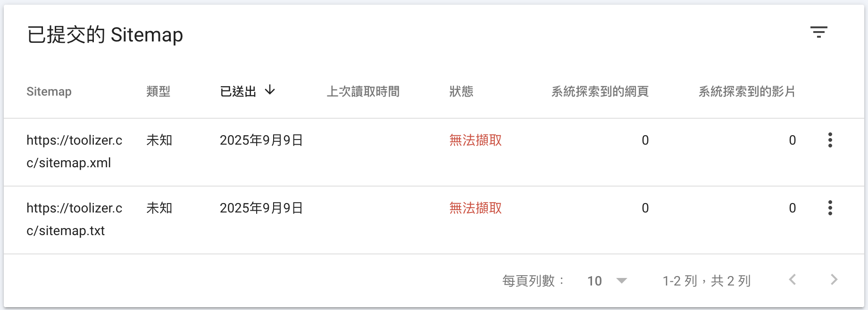Viewport: 868px width, 310px height.
Task: Select the Sitemap column header
Action: 49,91
